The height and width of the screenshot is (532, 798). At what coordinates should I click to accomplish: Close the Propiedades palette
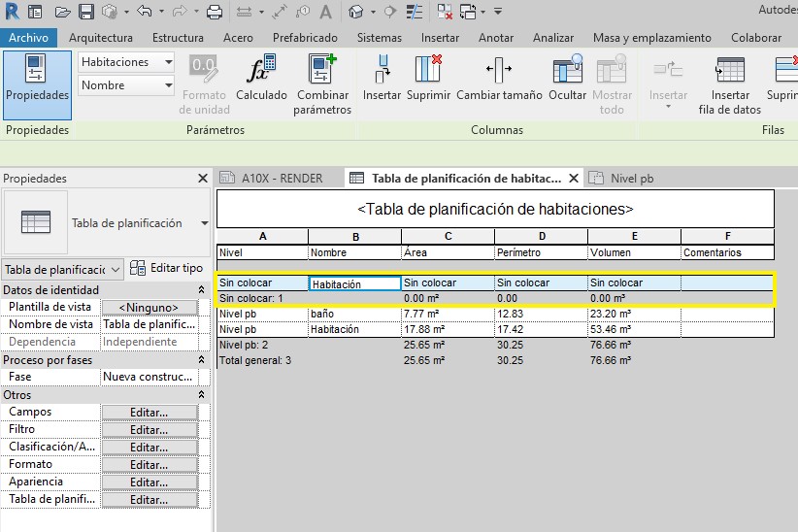[202, 179]
